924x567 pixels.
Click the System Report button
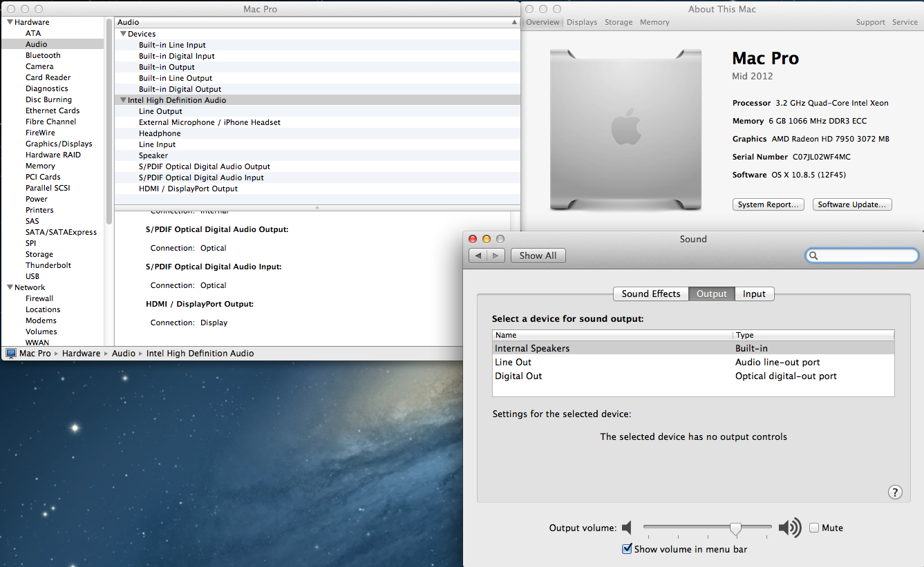point(769,204)
